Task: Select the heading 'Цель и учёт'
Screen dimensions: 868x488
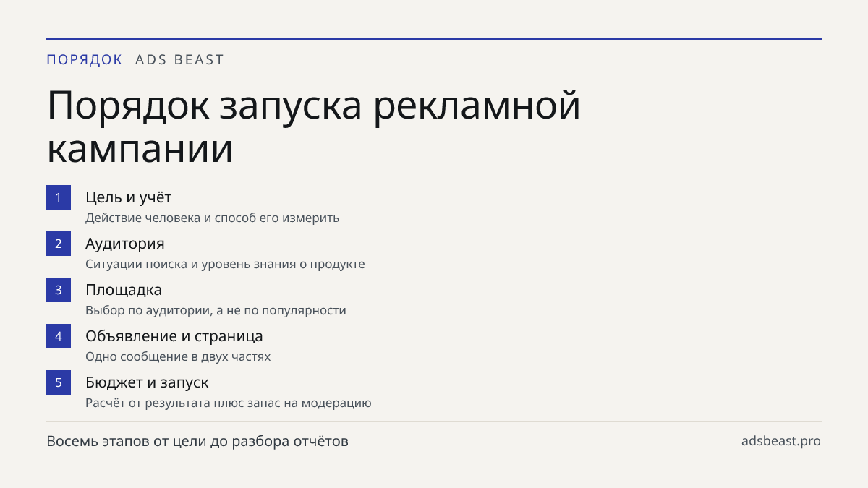Action: (128, 197)
